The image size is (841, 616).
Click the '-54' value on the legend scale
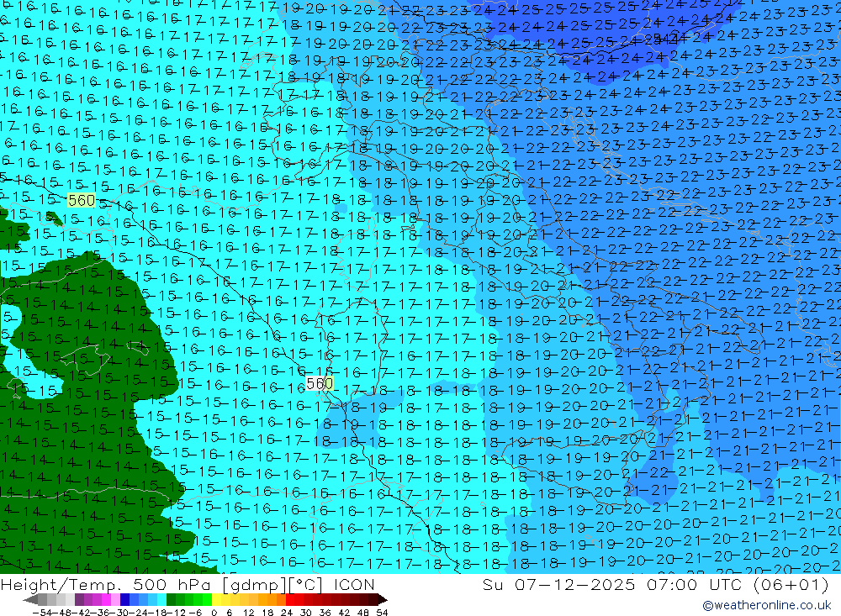pos(42,613)
